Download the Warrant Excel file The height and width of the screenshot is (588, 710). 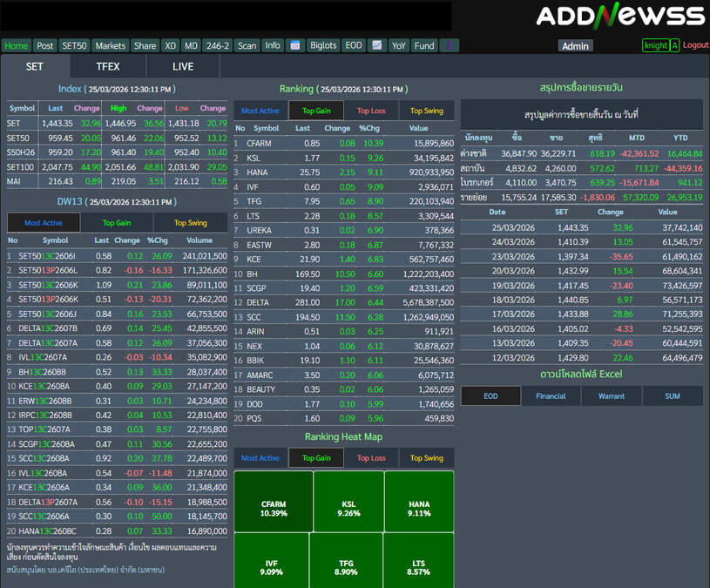612,396
